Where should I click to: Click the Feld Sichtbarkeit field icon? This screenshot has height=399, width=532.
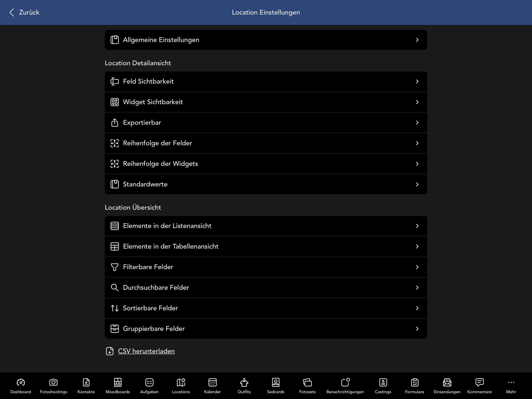coord(115,81)
